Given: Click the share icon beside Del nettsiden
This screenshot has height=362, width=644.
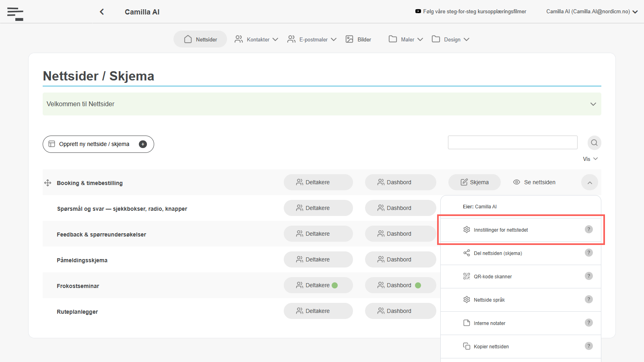Looking at the screenshot, I should [466, 253].
